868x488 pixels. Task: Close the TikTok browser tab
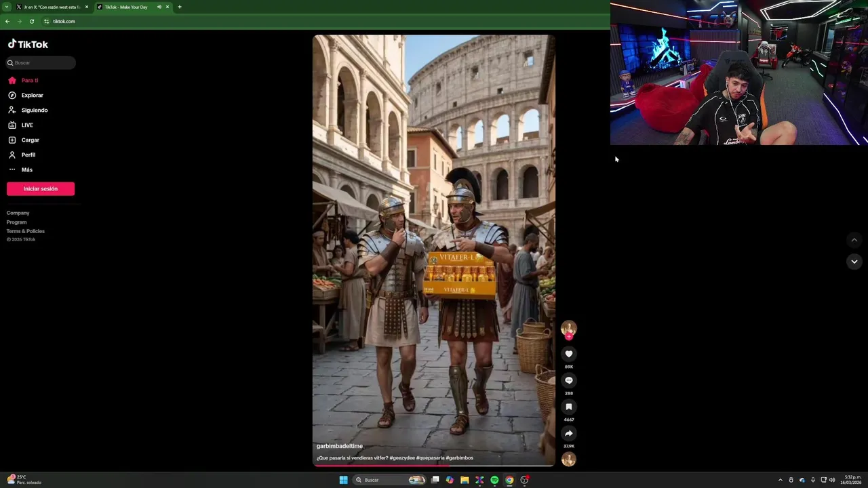pos(167,7)
